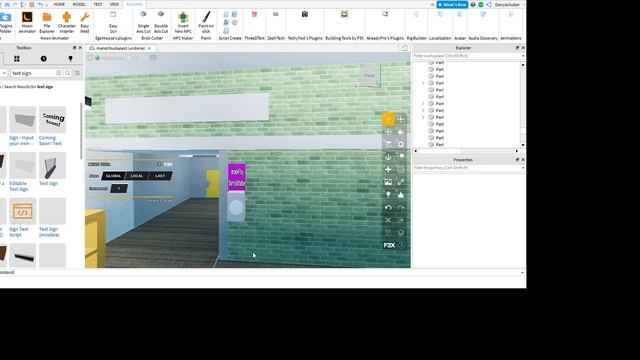Click the F3X Undo arrow
The width and height of the screenshot is (640, 360).
pos(388,208)
